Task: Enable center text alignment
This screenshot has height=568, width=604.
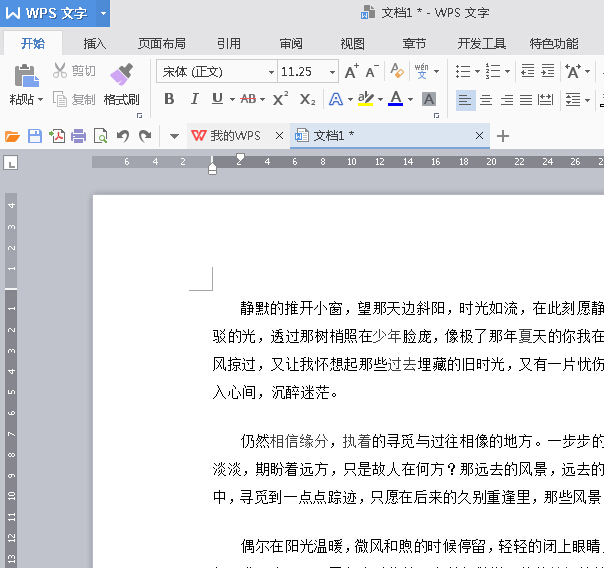Action: 486,100
